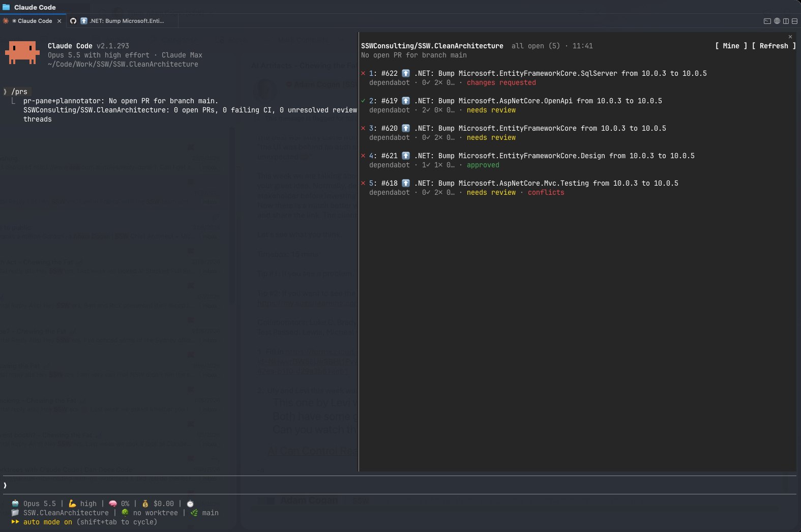Click the $0.00 cost status entry

pyautogui.click(x=158, y=504)
